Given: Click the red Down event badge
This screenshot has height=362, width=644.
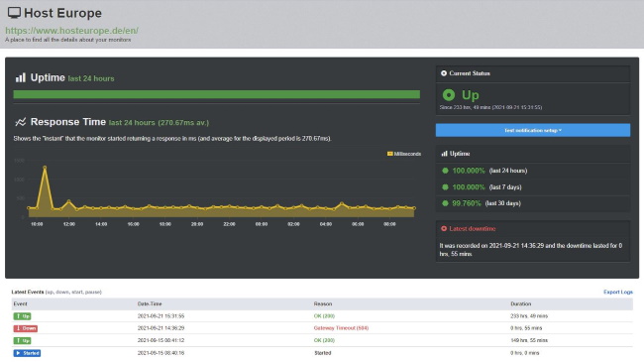Looking at the screenshot, I should coord(26,328).
